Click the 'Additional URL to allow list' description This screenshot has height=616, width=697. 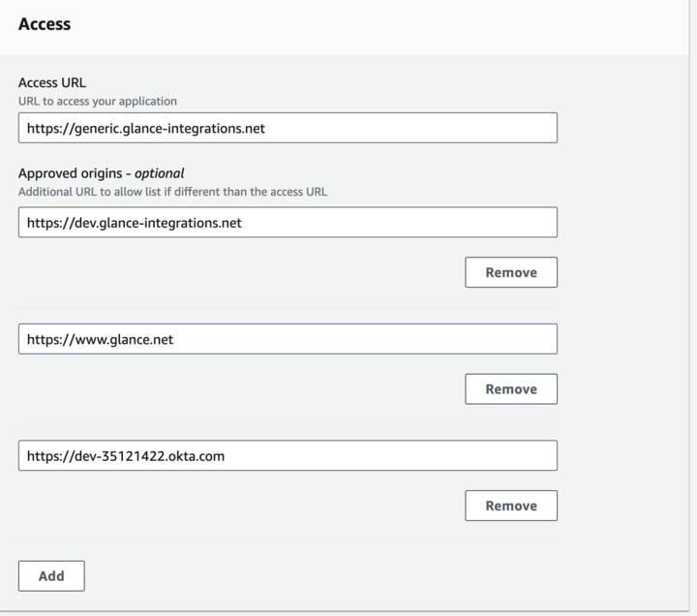(x=172, y=192)
